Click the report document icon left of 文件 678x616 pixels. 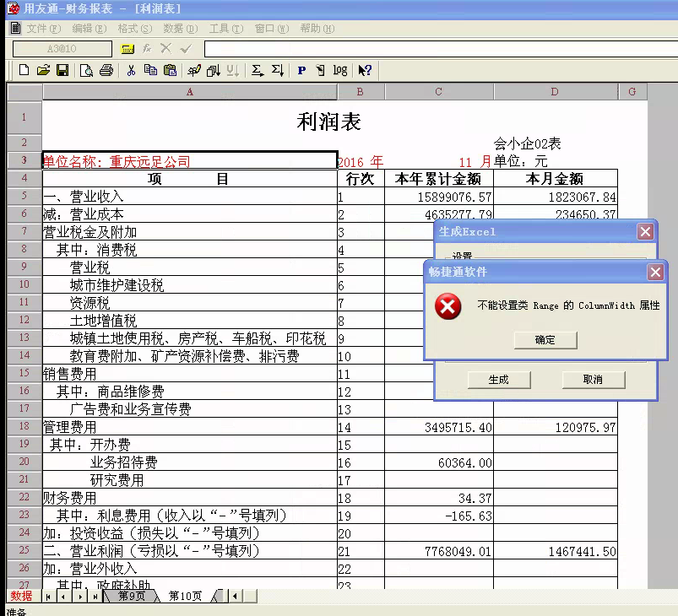click(15, 28)
